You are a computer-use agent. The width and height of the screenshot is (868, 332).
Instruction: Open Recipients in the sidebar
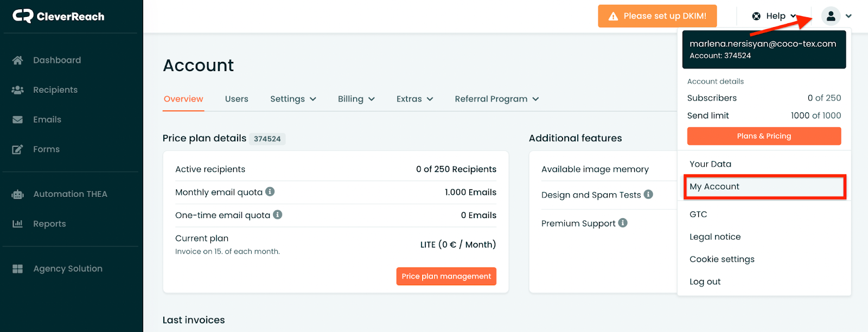point(55,90)
